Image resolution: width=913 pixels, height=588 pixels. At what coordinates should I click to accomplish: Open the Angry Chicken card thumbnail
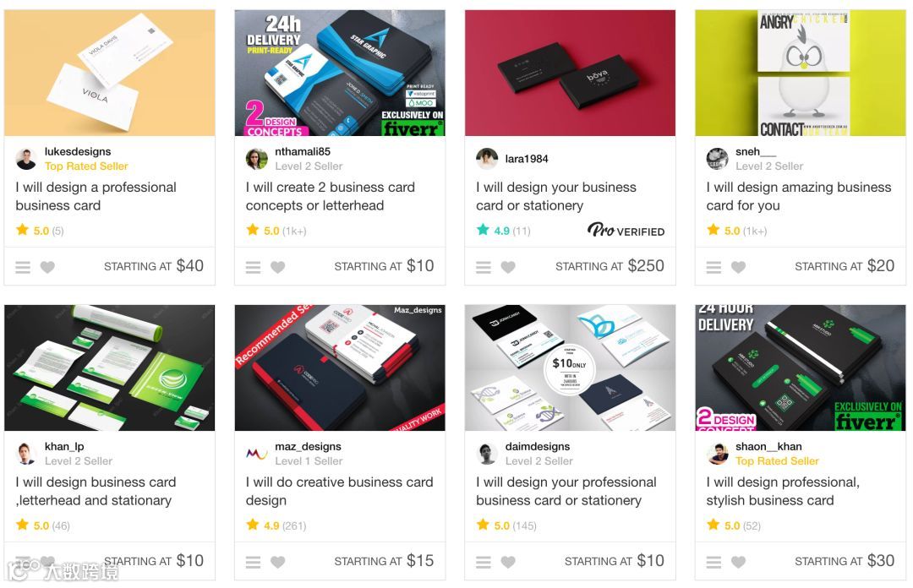tap(800, 73)
